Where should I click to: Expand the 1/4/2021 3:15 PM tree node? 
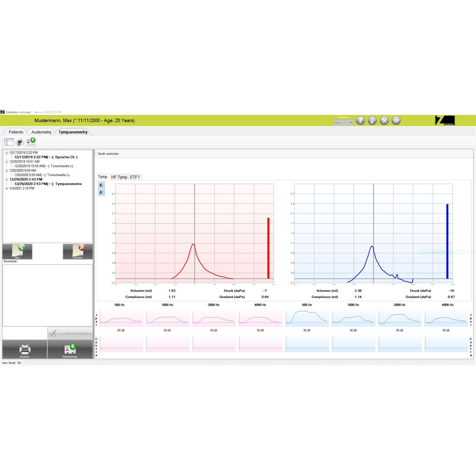point(7,189)
